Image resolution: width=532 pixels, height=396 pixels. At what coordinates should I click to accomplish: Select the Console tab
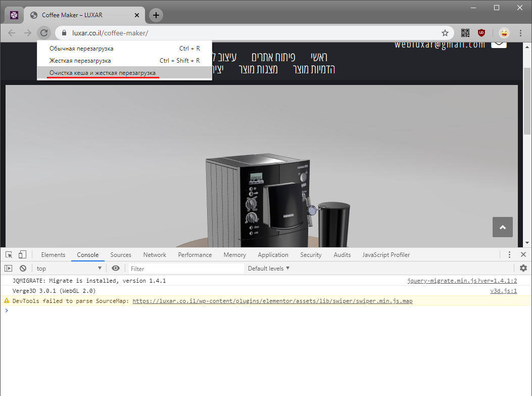88,255
